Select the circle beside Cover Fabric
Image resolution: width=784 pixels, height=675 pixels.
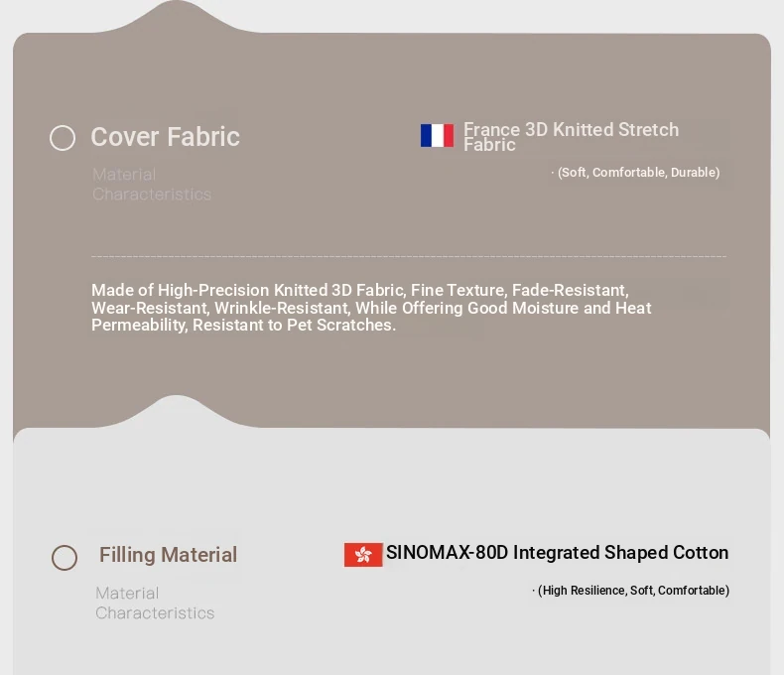[63, 138]
